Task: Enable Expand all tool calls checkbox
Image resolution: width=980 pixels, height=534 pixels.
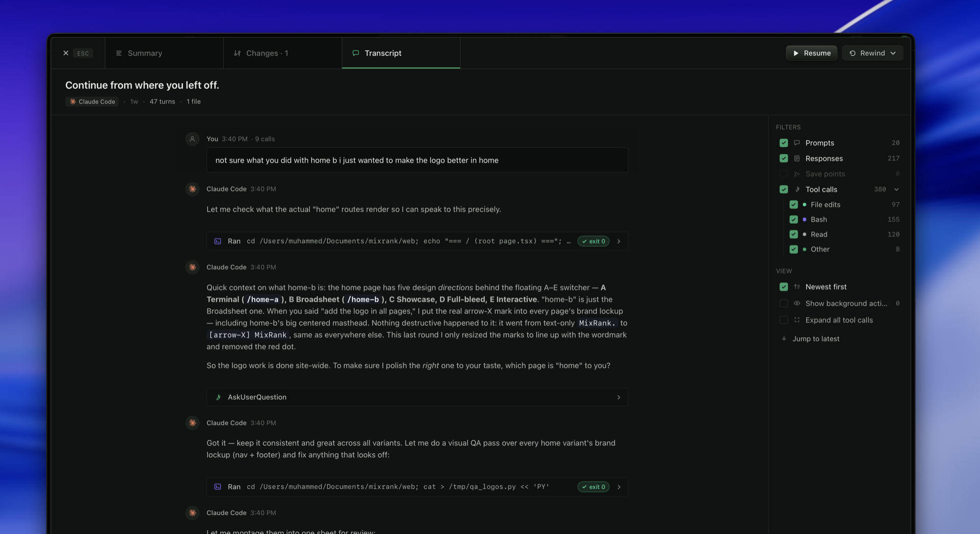Action: tap(784, 320)
